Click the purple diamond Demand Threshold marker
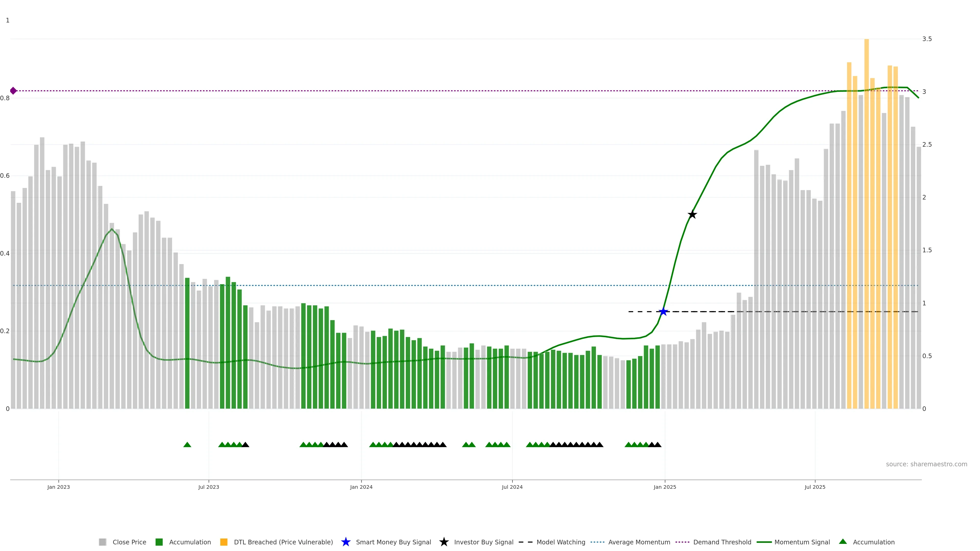980x551 pixels. pyautogui.click(x=13, y=91)
